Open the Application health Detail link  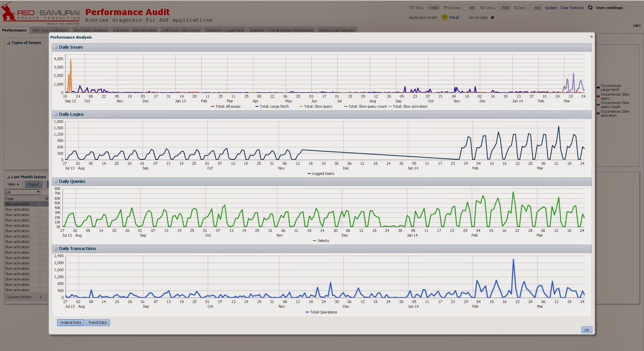[454, 17]
